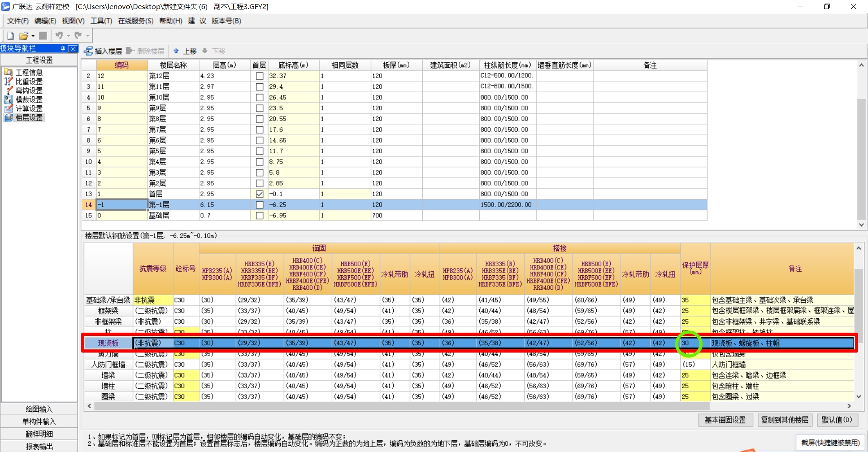Viewport: 868px width, 452px height.
Task: Click the 备注 column header in floor table
Action: [x=650, y=65]
